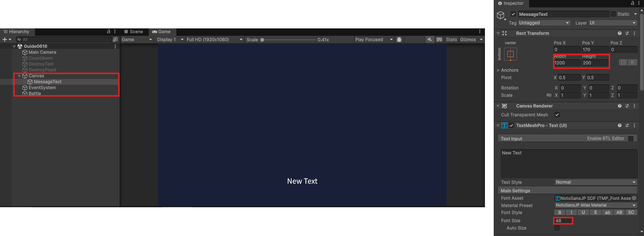This screenshot has height=236, width=644.
Task: Toggle Blueprint mode dashed-square button
Action: (623, 62)
